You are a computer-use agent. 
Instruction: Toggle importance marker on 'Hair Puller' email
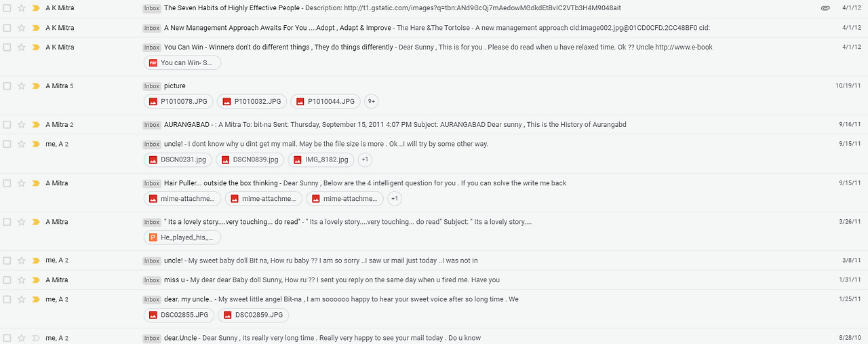(36, 183)
